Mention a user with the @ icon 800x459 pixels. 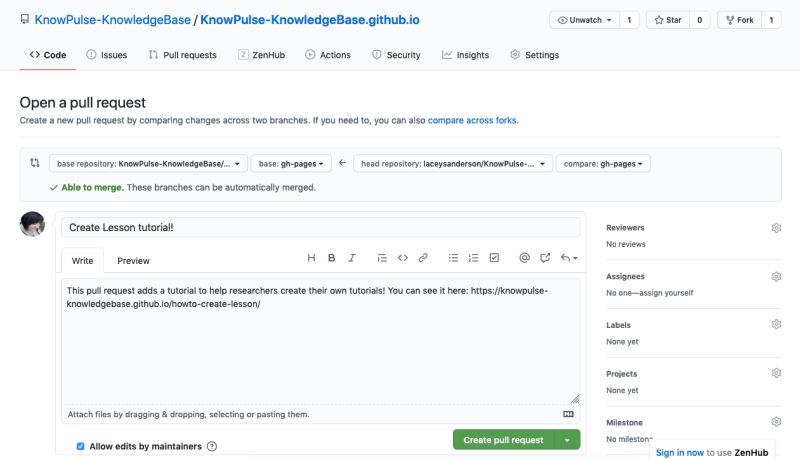click(524, 258)
